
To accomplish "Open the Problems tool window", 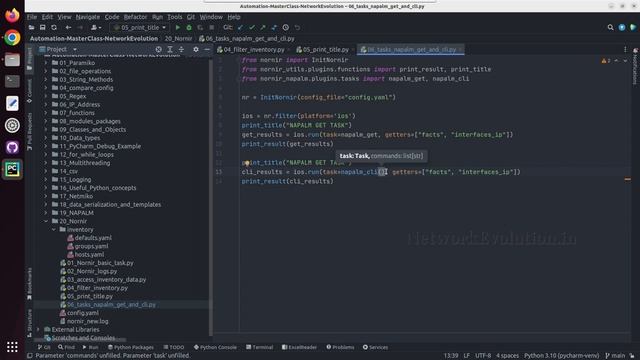I will [340, 347].
